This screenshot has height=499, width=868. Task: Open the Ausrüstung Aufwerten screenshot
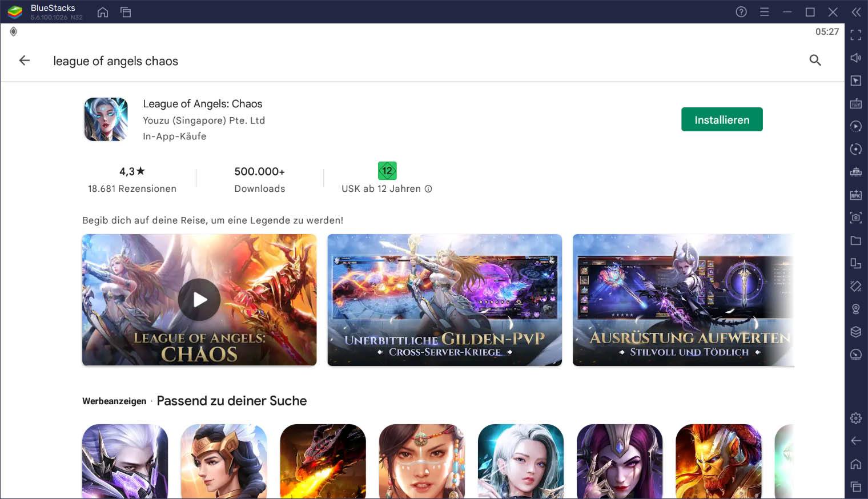tap(683, 300)
